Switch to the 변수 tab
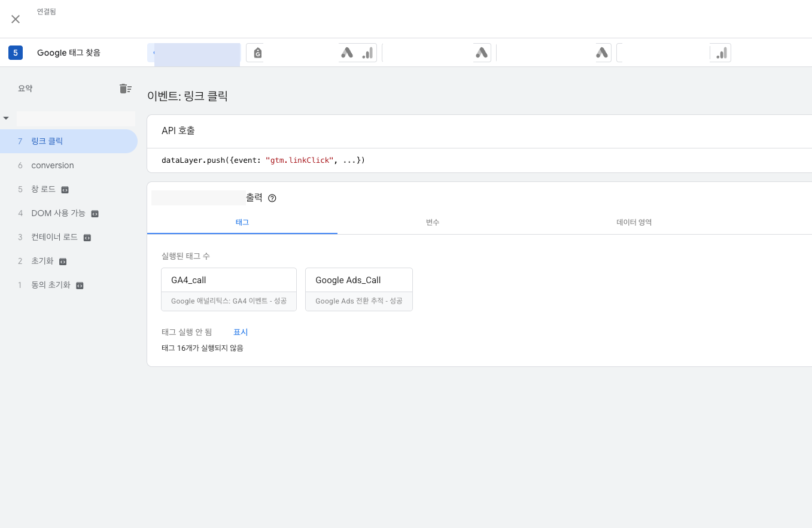 [432, 222]
